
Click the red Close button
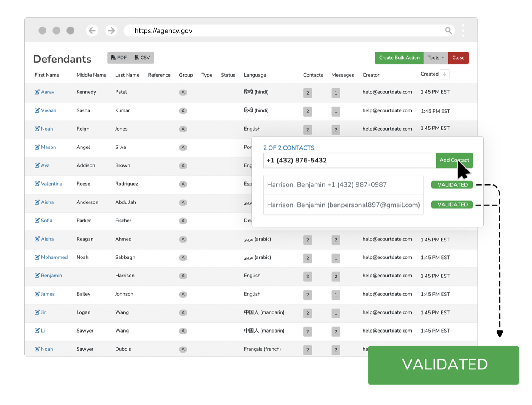pyautogui.click(x=458, y=58)
